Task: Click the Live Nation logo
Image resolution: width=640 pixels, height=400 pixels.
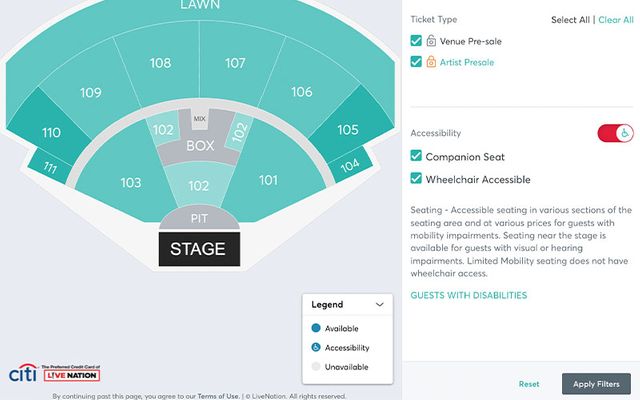Action: click(x=71, y=373)
